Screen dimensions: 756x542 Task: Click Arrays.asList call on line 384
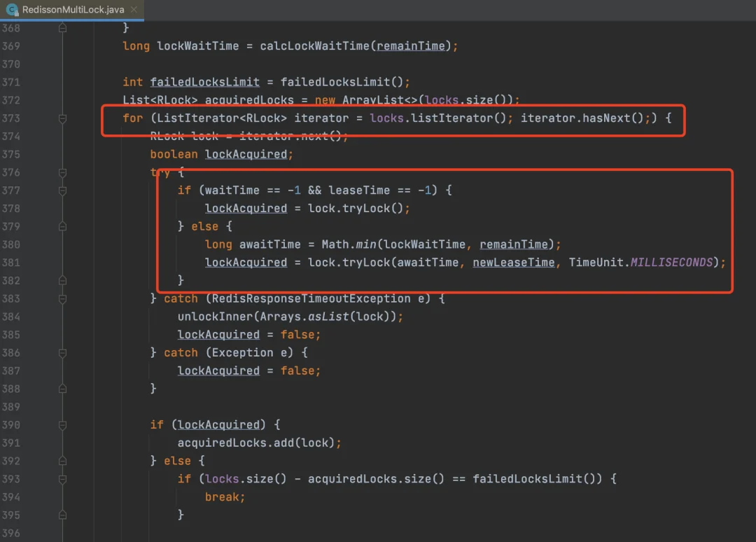pos(304,317)
